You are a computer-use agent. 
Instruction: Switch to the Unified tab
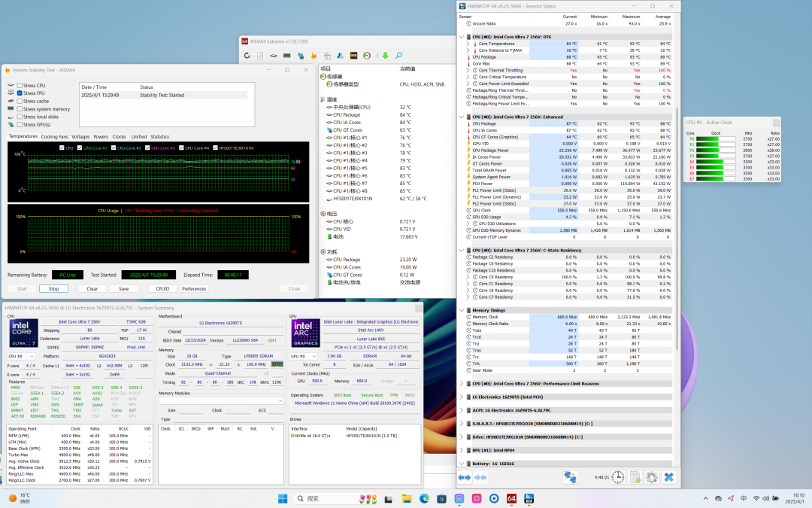tap(139, 137)
